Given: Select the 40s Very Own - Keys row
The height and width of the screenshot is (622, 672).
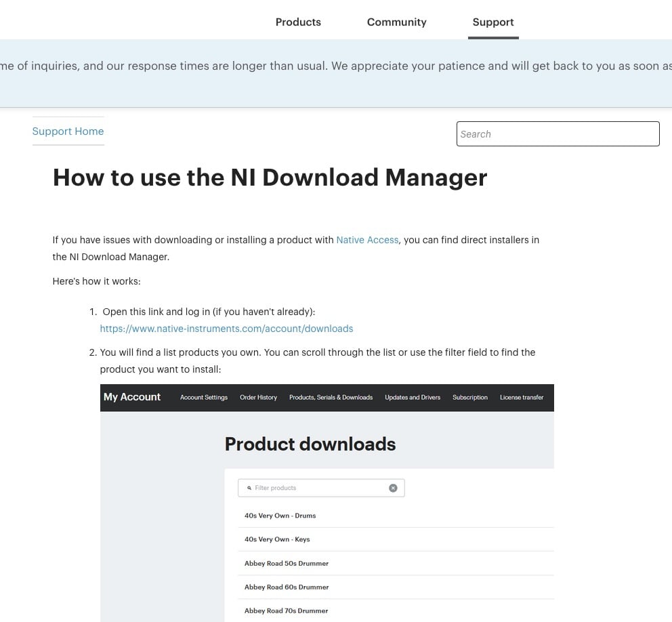Looking at the screenshot, I should point(396,539).
